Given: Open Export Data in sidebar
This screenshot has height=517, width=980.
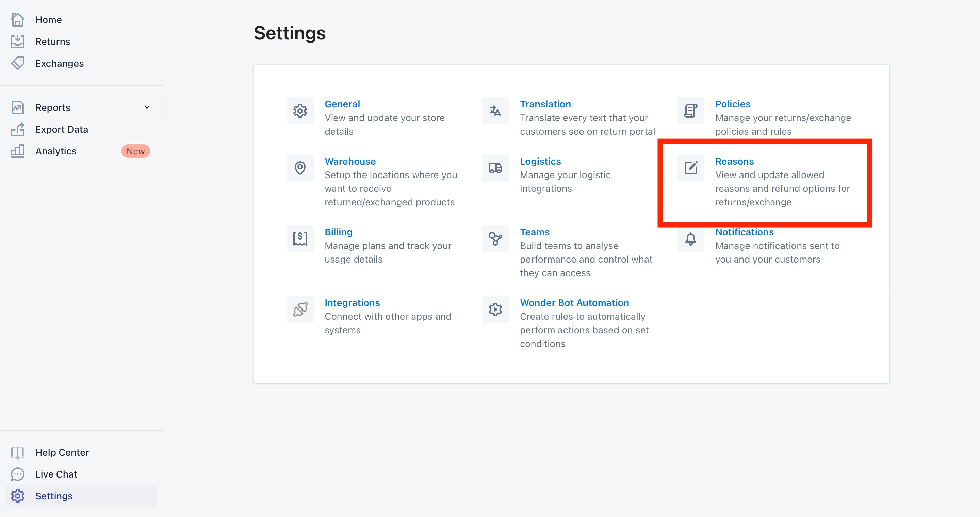Looking at the screenshot, I should (62, 130).
